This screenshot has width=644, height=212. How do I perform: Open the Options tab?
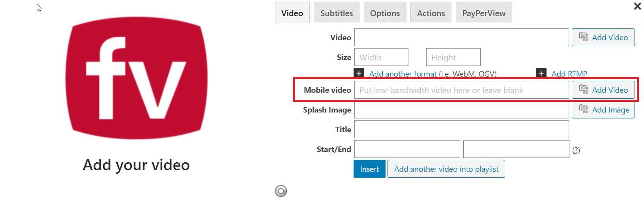[x=385, y=13]
